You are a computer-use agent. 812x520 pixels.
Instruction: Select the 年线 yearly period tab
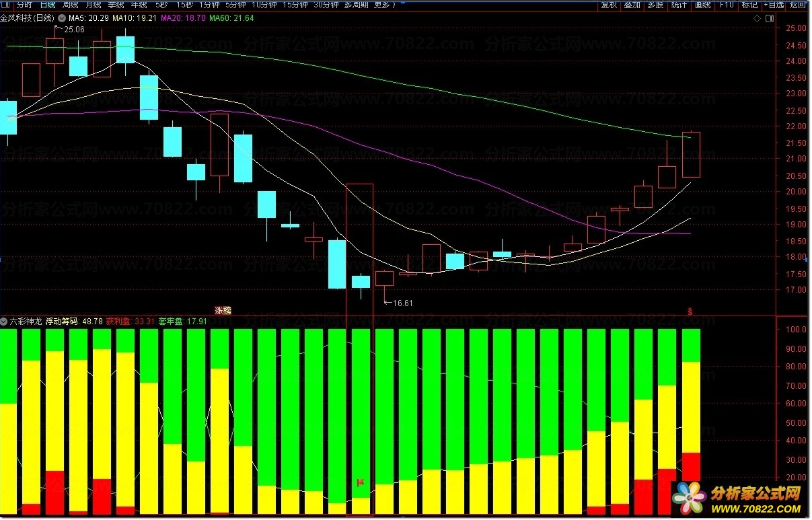pyautogui.click(x=139, y=5)
